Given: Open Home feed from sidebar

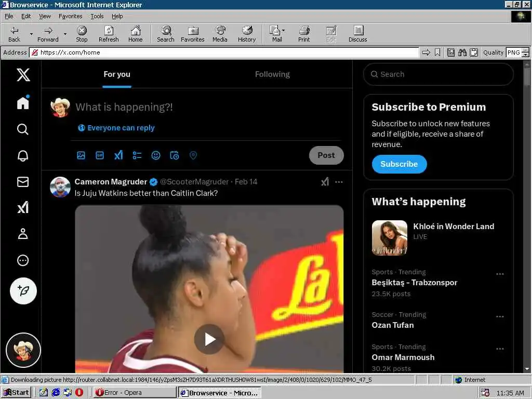Looking at the screenshot, I should (x=23, y=102).
